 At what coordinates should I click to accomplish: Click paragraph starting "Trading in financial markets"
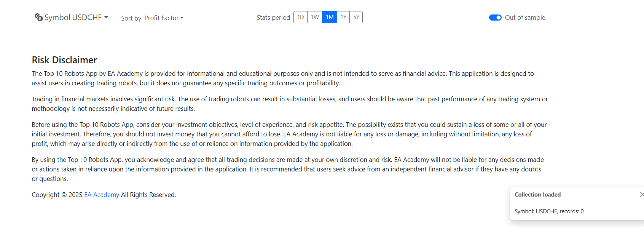point(290,104)
